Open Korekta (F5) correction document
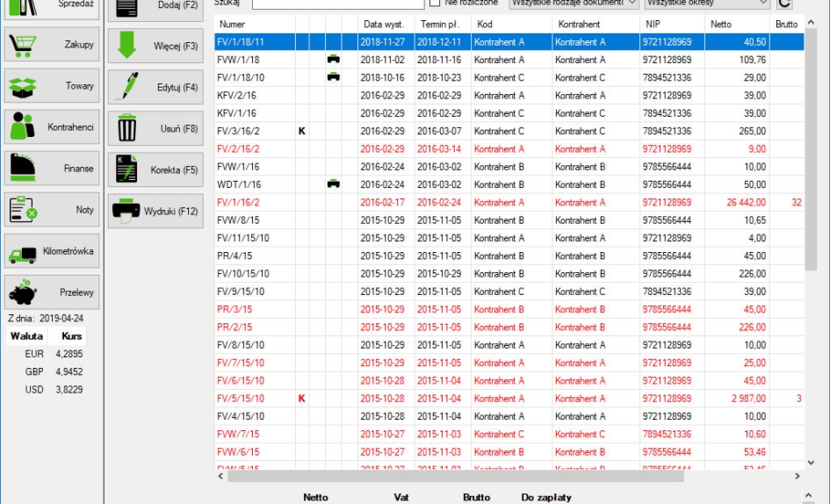The height and width of the screenshot is (504, 830). click(155, 170)
